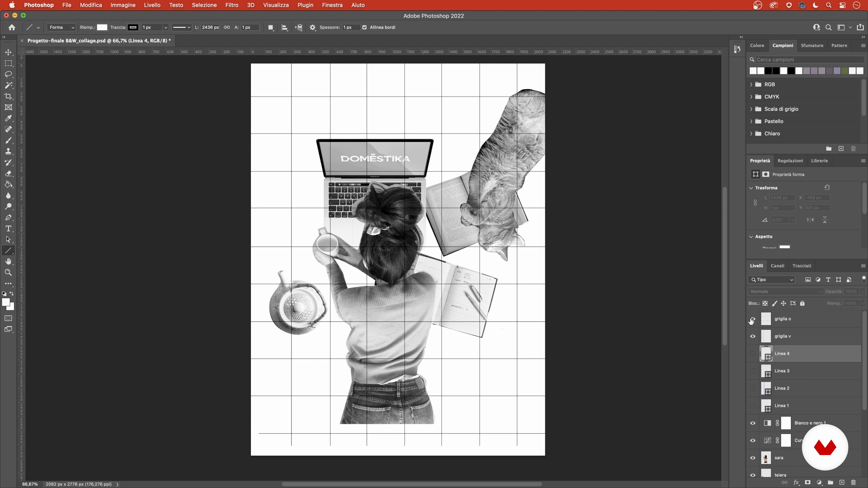Expand the RGB swatches folder
Screen dimensions: 868x488
point(751,84)
